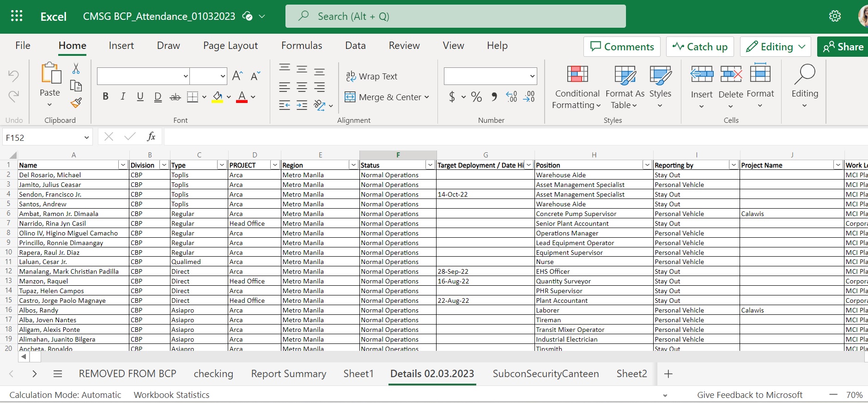Open the Review ribbon tab
The height and width of the screenshot is (403, 868).
coord(404,46)
